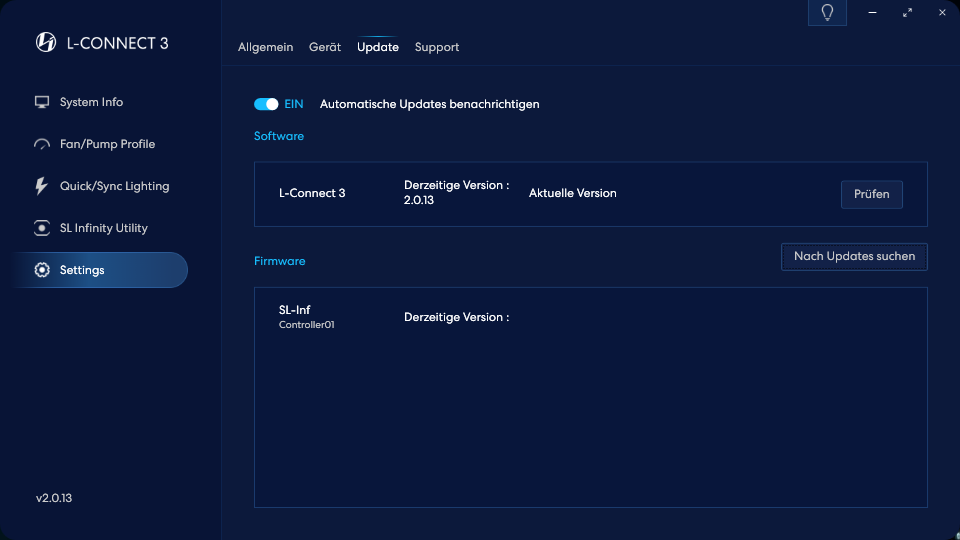Open SL Infinity Utility
Image resolution: width=960 pixels, height=540 pixels.
[x=101, y=228]
